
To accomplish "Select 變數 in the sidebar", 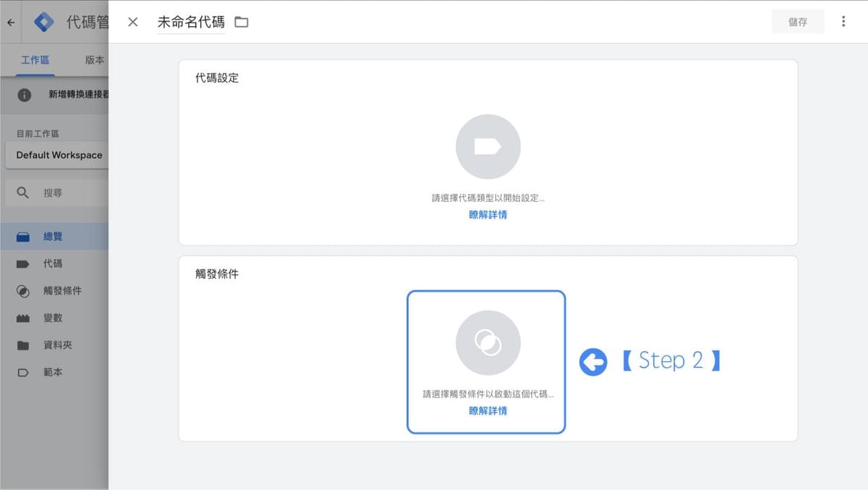I will (54, 318).
